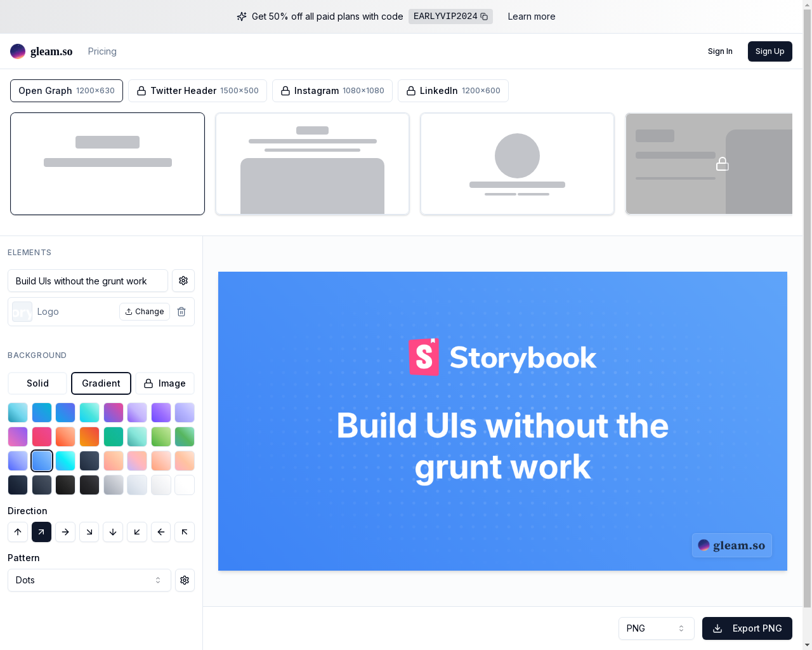812x650 pixels.
Task: Click Learn more in promo banner
Action: [532, 17]
